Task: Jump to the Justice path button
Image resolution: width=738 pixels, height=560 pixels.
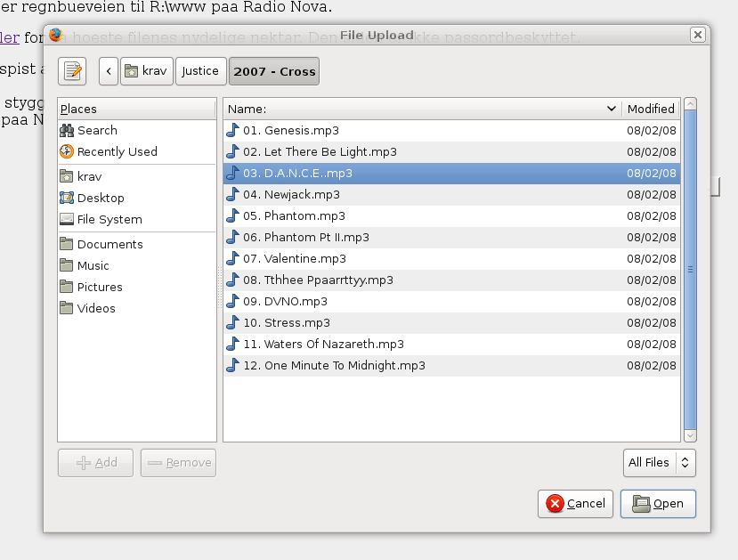Action: tap(200, 71)
